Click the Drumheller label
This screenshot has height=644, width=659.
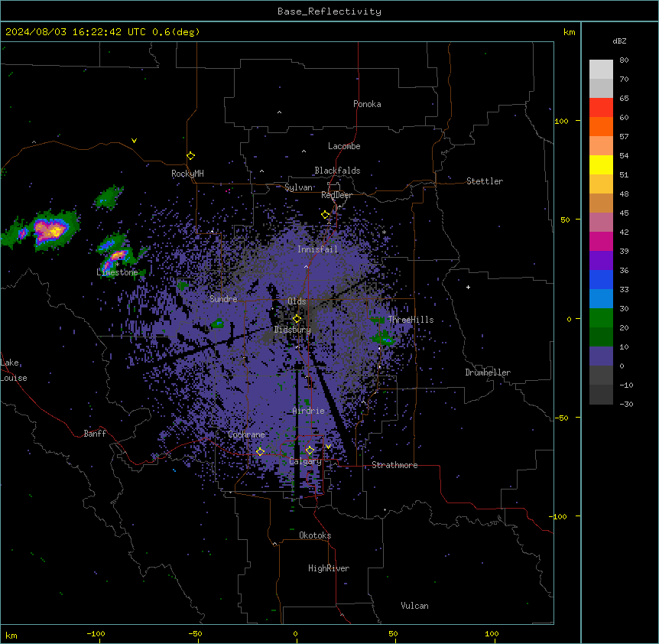pyautogui.click(x=488, y=372)
